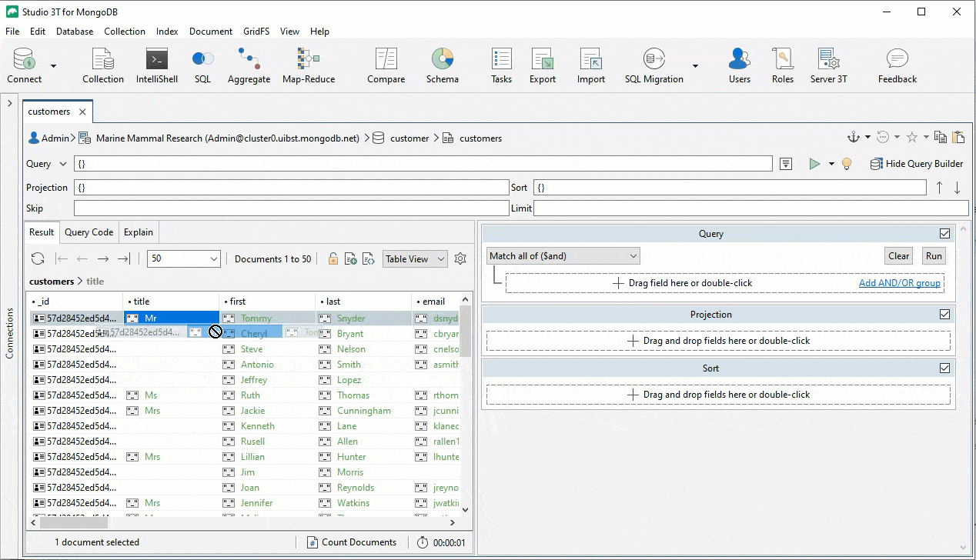Open the Tasks manager
This screenshot has height=560, width=976.
[x=501, y=65]
